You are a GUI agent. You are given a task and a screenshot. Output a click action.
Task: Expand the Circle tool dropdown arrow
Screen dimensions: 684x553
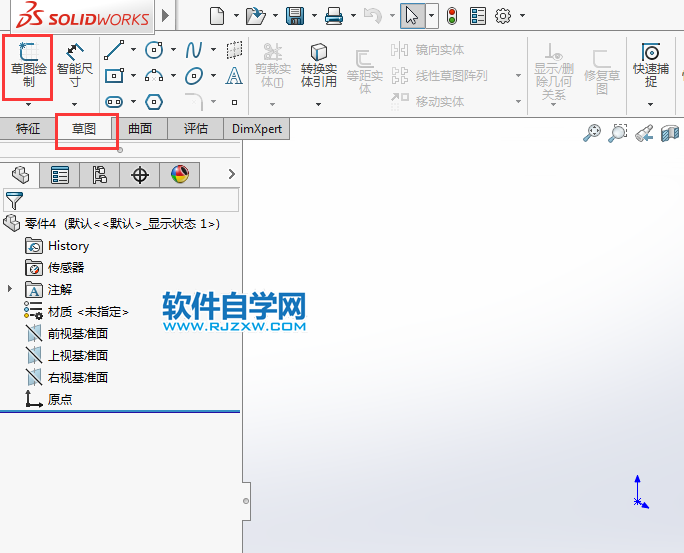173,50
